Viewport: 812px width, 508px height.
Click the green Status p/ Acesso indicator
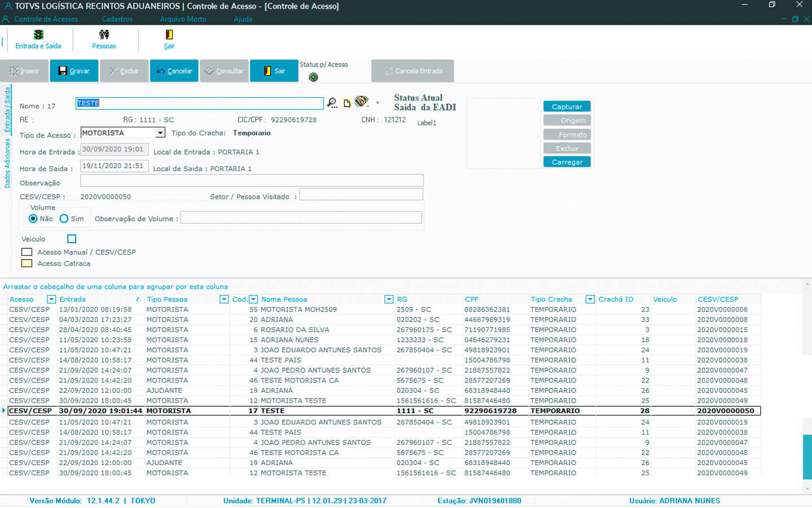pos(314,77)
